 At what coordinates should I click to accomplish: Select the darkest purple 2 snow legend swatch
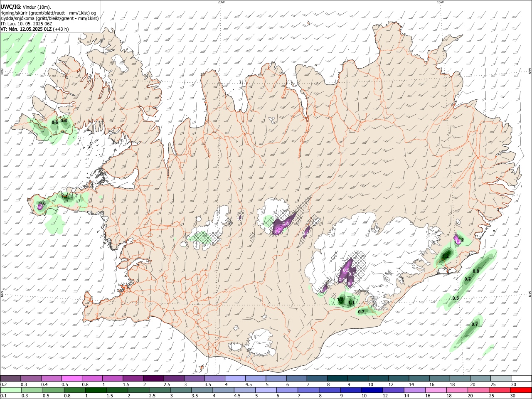point(153,379)
